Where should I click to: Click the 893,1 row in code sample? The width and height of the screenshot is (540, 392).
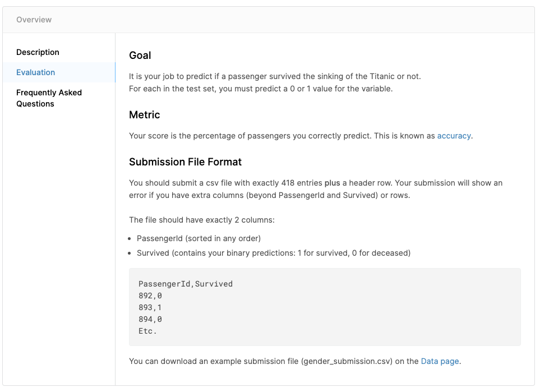(150, 307)
